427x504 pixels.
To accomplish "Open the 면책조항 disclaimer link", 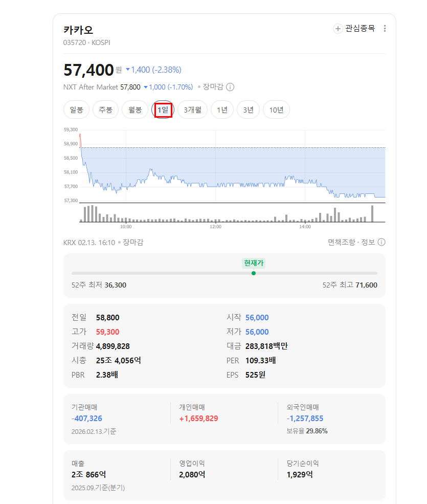I will 341,242.
